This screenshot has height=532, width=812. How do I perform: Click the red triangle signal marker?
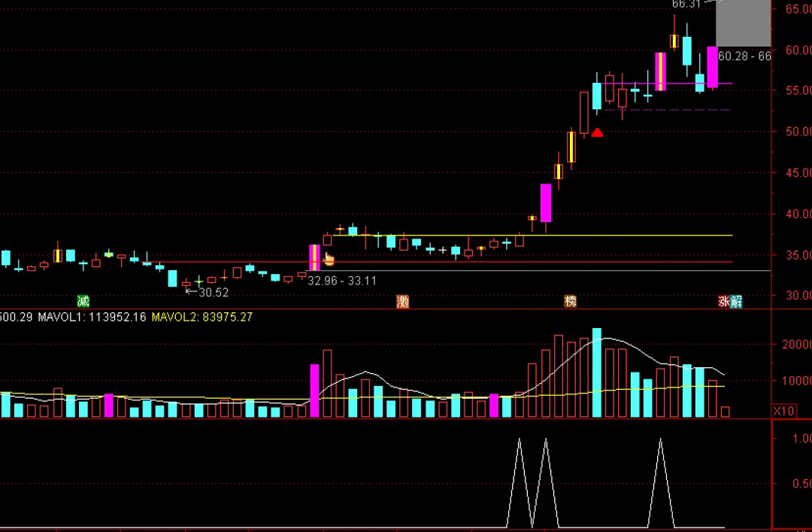[597, 132]
